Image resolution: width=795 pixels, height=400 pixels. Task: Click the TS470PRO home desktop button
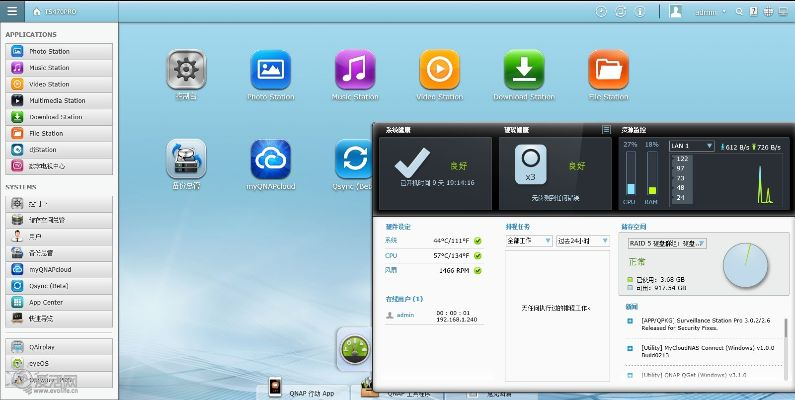[x=55, y=11]
